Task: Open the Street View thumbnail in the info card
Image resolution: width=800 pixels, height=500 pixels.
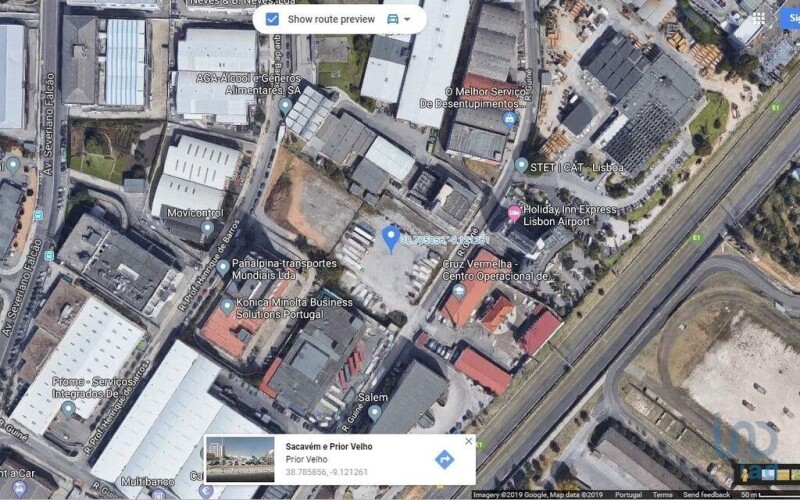Action: 240,459
